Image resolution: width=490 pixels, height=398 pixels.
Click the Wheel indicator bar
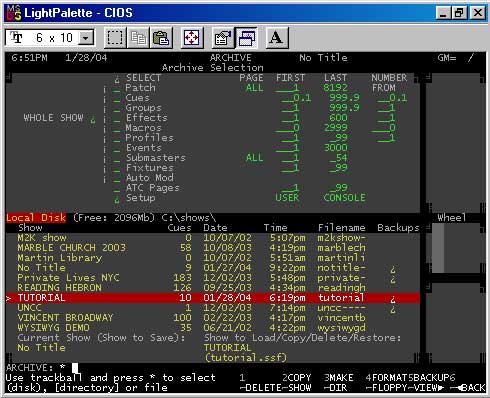438,248
